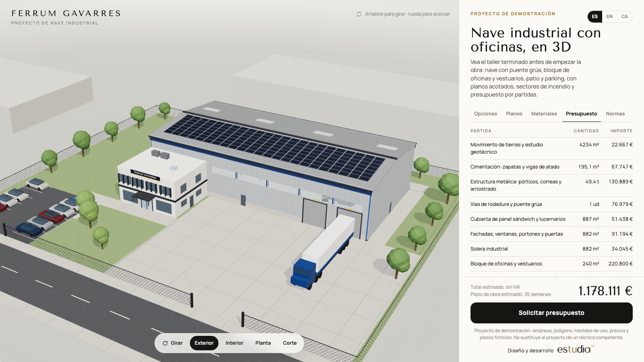
Task: Click the IMPORTE column header
Action: pyautogui.click(x=621, y=131)
